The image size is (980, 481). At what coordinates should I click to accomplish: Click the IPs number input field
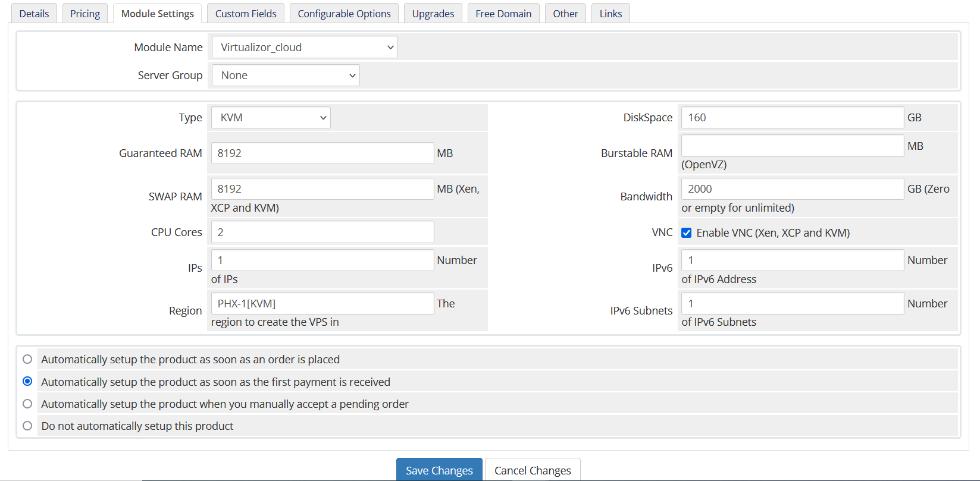coord(323,260)
